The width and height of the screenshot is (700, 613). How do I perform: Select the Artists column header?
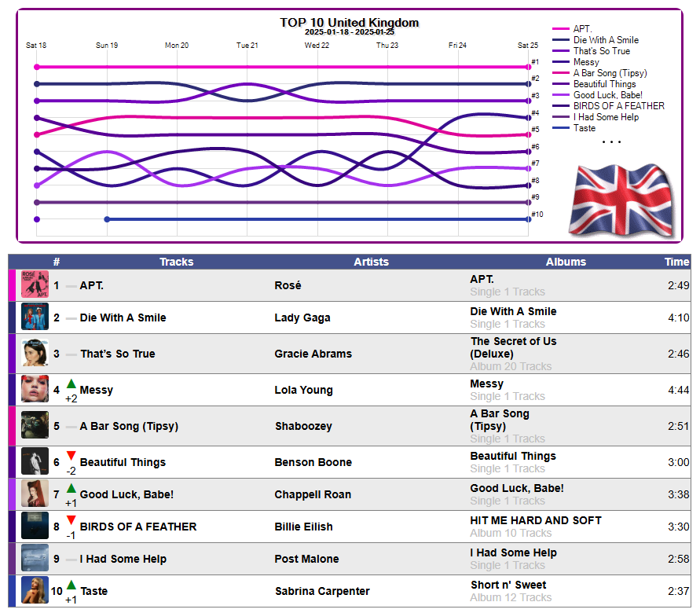(x=371, y=262)
